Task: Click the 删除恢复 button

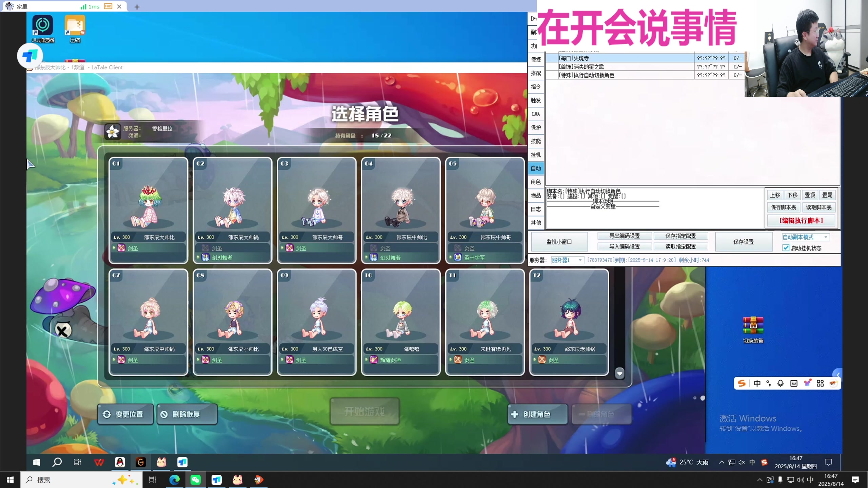Action: point(187,414)
